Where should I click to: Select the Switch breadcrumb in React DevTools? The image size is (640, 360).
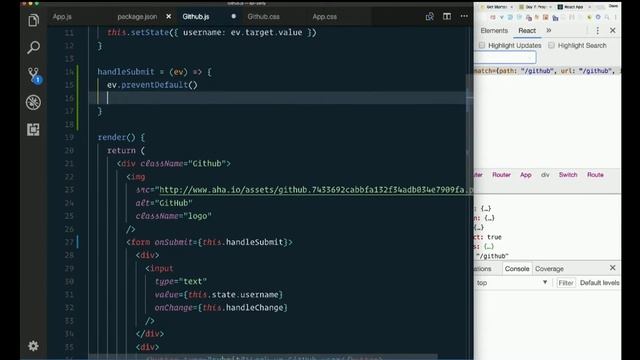pos(568,175)
